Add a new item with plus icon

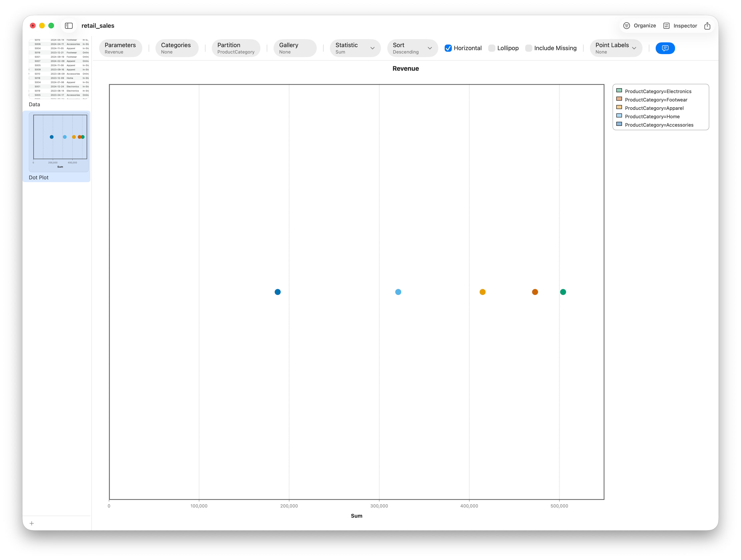click(32, 523)
